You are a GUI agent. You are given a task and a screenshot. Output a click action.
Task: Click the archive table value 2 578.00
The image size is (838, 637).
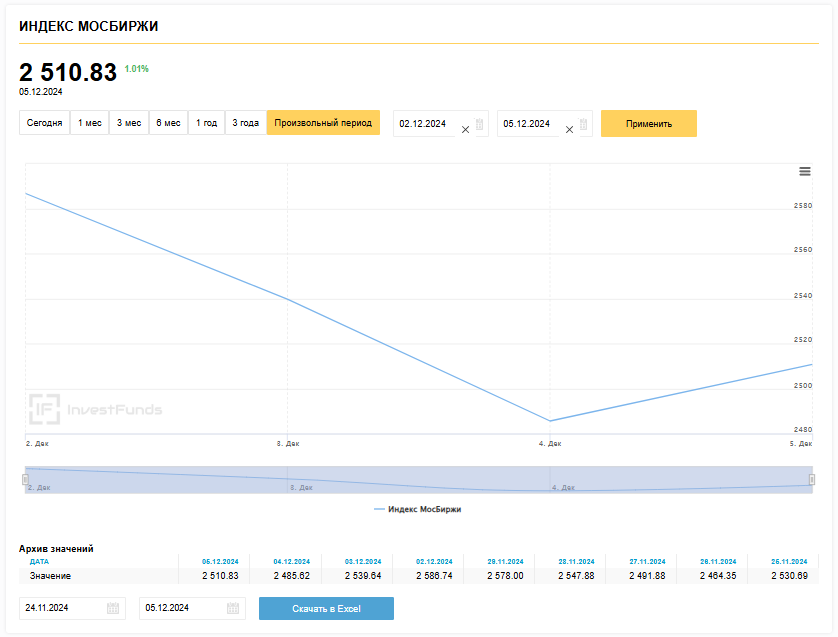point(505,576)
